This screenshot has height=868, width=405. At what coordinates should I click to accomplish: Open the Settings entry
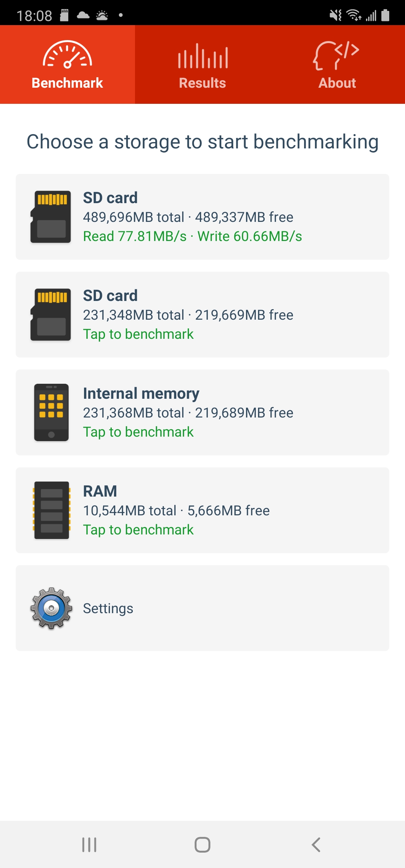point(108,608)
